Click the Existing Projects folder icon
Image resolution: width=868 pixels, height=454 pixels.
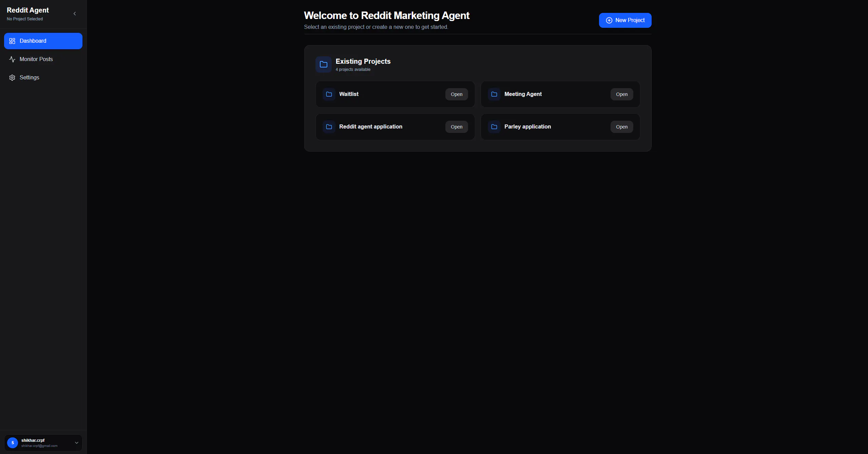[x=323, y=64]
